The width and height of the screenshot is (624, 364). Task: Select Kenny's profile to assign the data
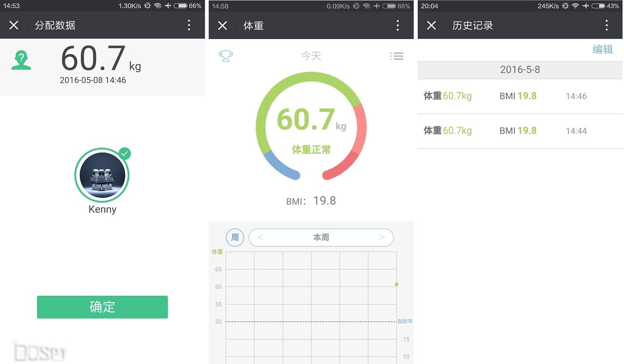(102, 175)
